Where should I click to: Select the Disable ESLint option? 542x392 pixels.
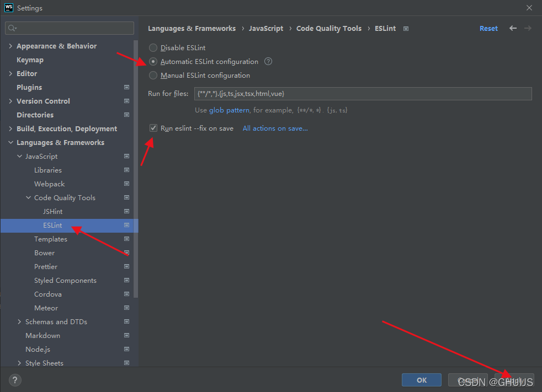pyautogui.click(x=152, y=47)
